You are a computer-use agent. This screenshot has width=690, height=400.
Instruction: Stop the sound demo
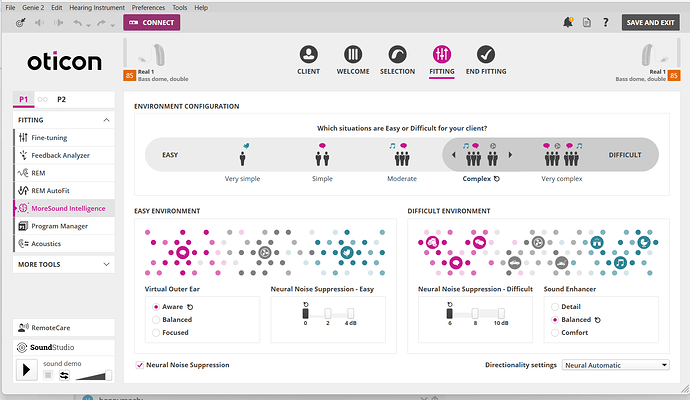click(x=48, y=375)
